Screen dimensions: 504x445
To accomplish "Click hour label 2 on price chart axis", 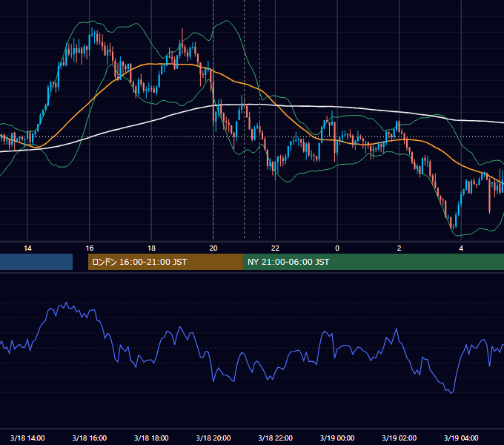I will [399, 248].
